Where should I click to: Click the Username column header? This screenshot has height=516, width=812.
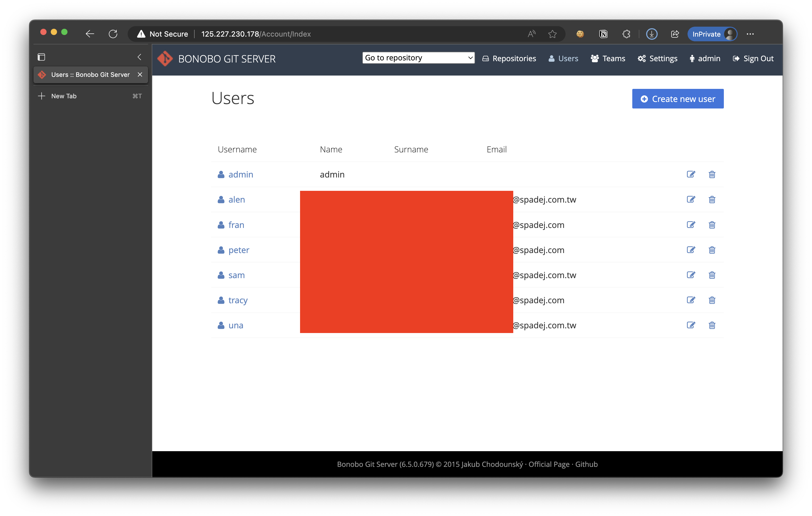237,149
